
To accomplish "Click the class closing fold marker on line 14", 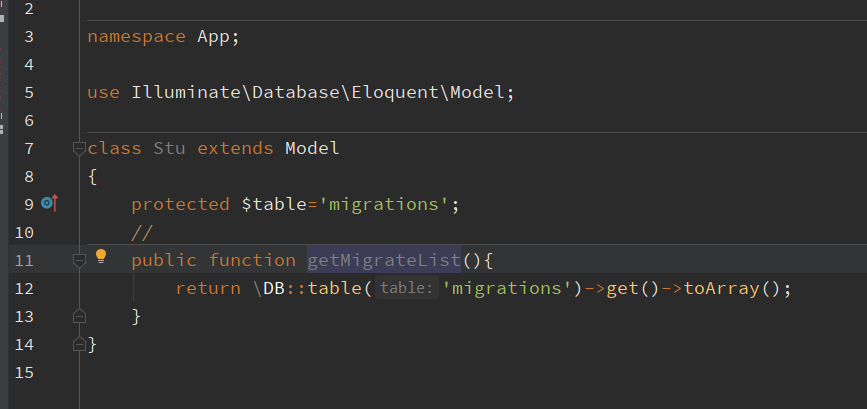I will tap(79, 344).
